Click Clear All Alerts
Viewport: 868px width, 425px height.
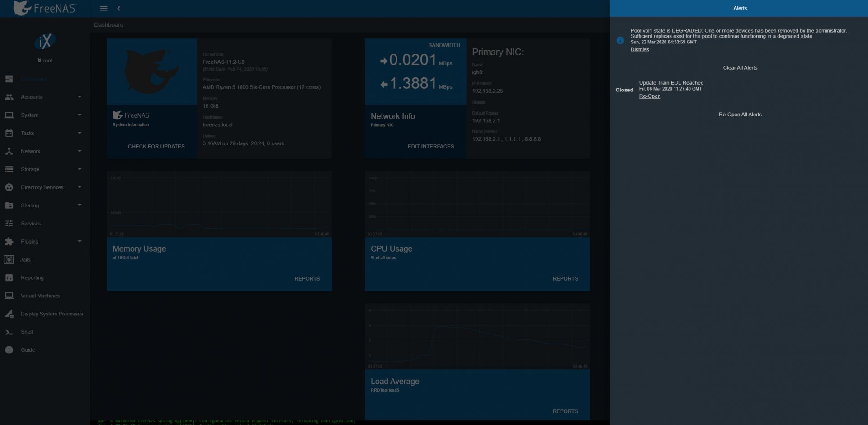click(740, 68)
